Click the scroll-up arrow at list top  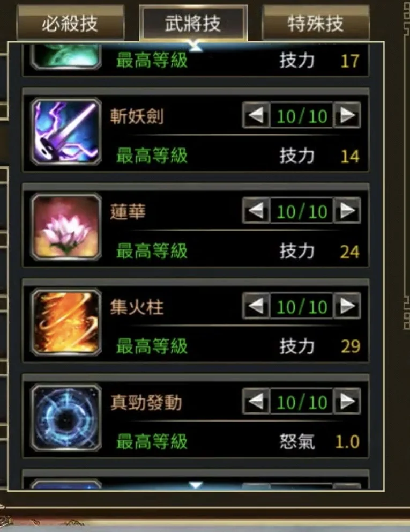pos(196,47)
